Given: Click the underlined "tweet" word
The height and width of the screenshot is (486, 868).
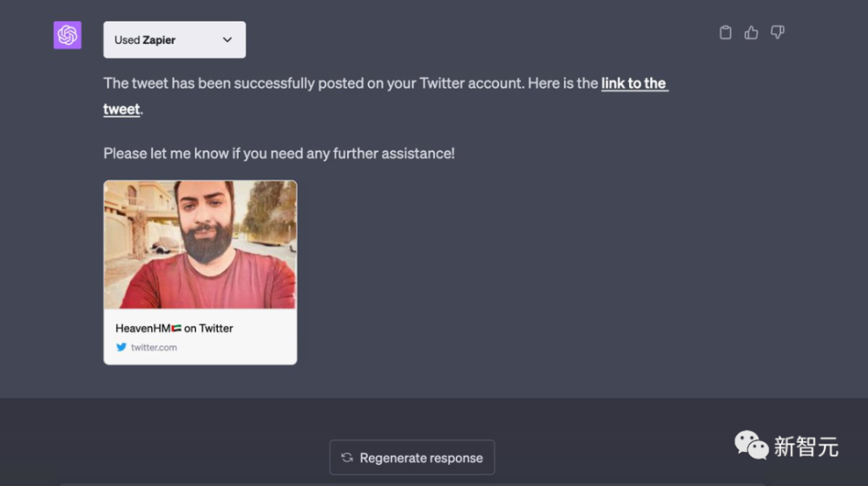Looking at the screenshot, I should click(122, 109).
